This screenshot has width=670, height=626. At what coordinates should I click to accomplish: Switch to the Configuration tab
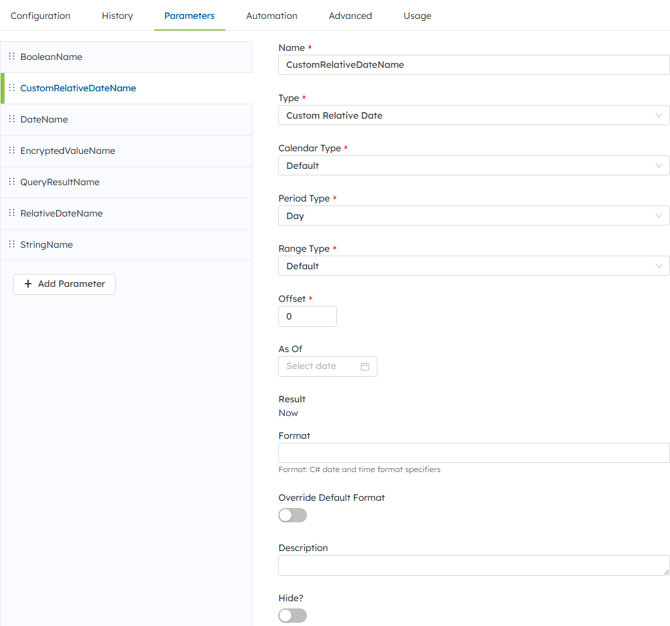coord(40,16)
